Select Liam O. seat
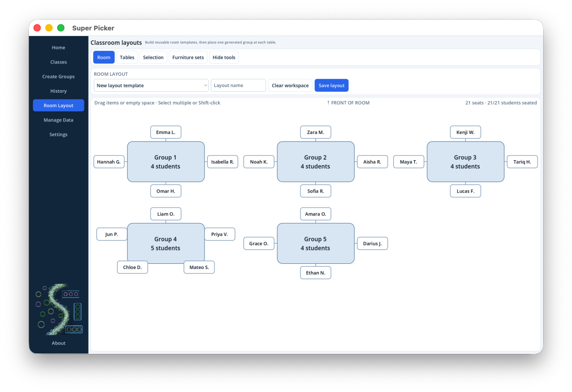572x392 pixels. 165,214
